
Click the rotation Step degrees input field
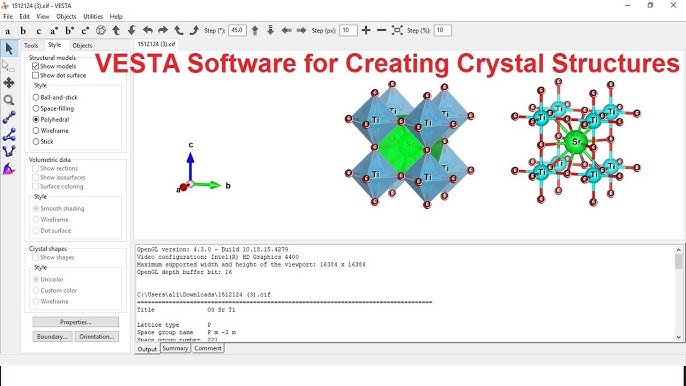point(237,30)
